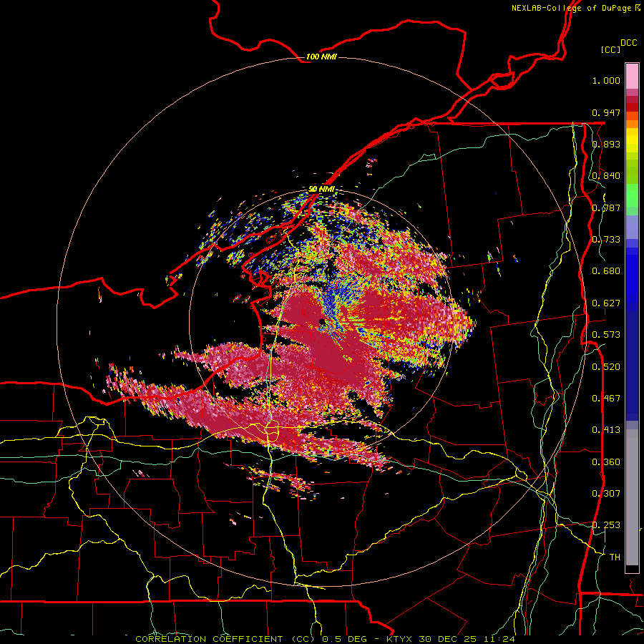
Task: Click the [CC] legend unit label
Action: click(x=611, y=49)
